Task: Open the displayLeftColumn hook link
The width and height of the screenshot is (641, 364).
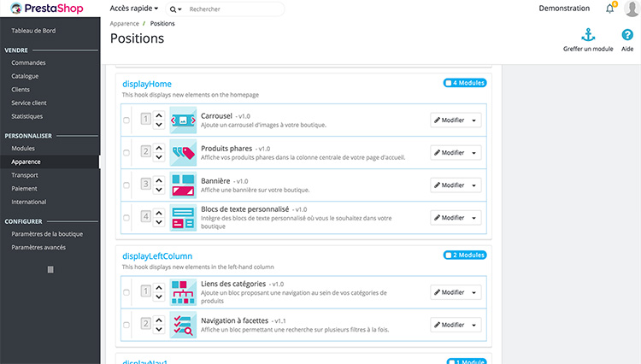Action: 157,256
